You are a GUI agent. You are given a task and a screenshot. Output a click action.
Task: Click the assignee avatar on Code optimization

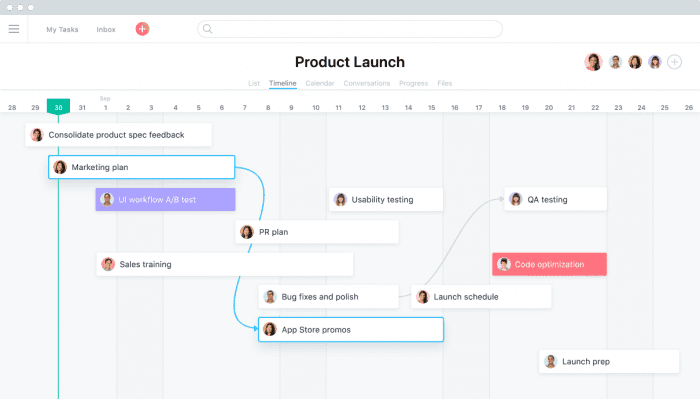[x=504, y=264]
